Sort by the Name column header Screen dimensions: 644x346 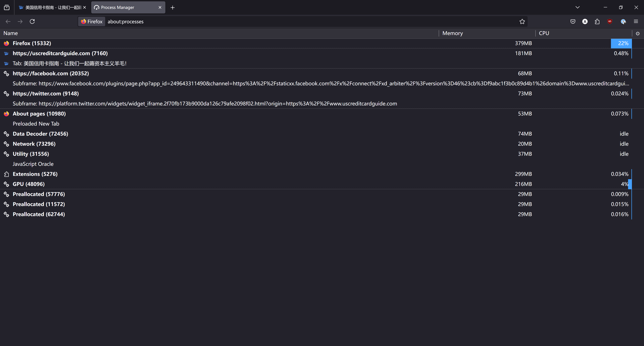11,33
